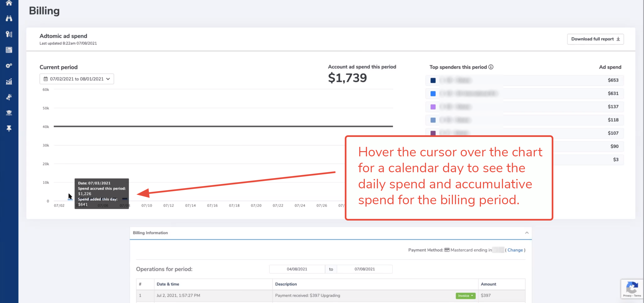This screenshot has width=644, height=303.
Task: Click the dark navy top spender swatch
Action: click(433, 80)
